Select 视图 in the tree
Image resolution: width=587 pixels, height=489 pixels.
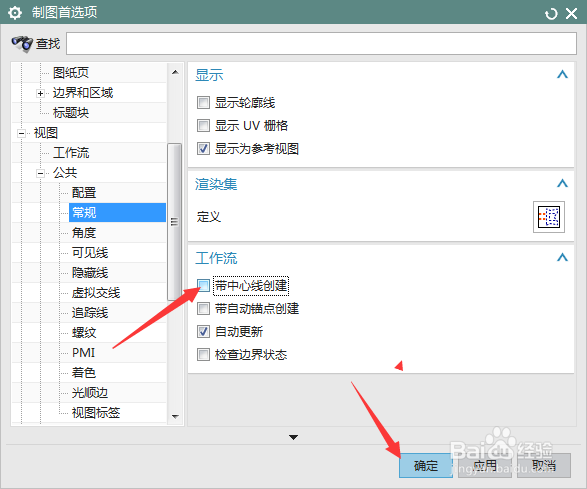tap(46, 133)
